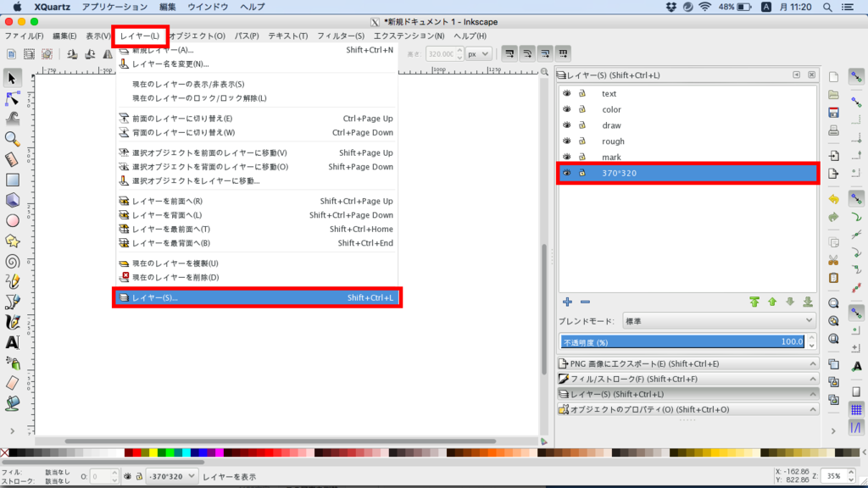Select the Selector arrow tool

pyautogui.click(x=12, y=78)
